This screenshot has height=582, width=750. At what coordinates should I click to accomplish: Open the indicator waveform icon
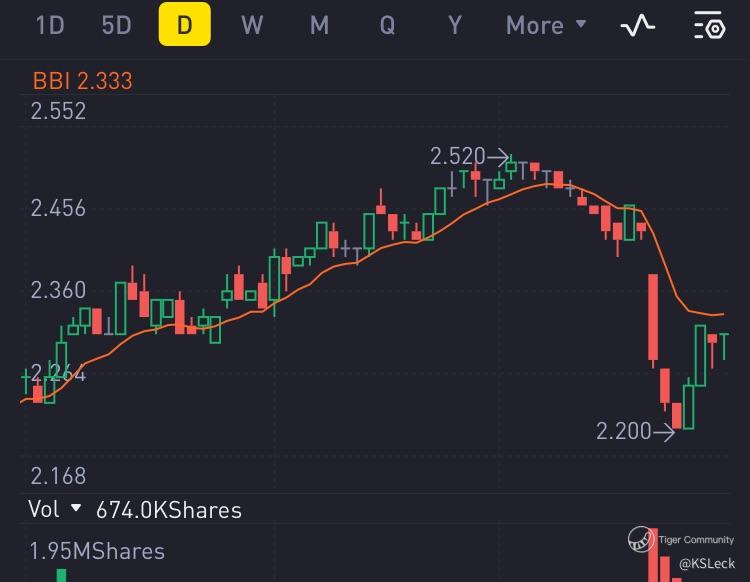point(637,26)
